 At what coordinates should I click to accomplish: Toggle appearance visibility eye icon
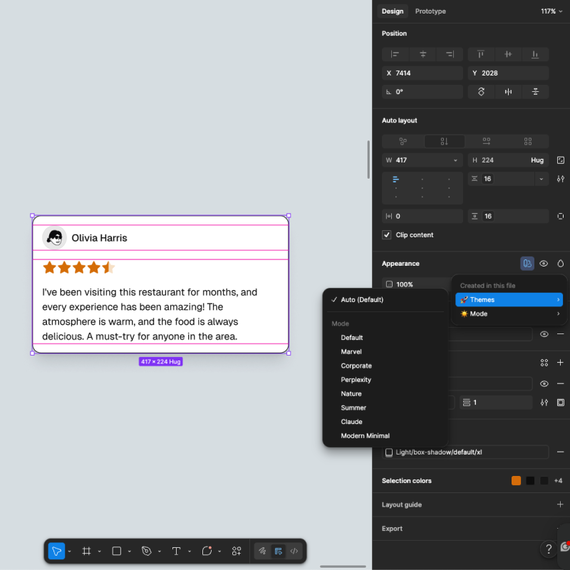pos(543,264)
